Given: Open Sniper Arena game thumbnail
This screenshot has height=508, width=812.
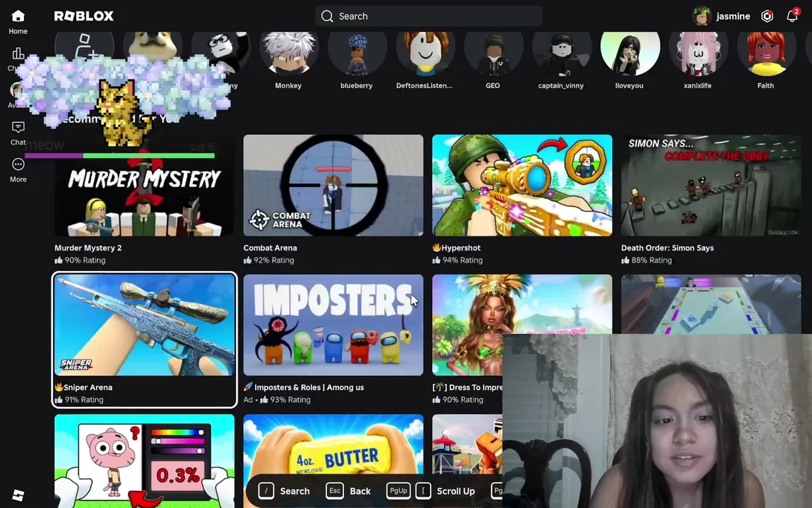Looking at the screenshot, I should (x=144, y=325).
